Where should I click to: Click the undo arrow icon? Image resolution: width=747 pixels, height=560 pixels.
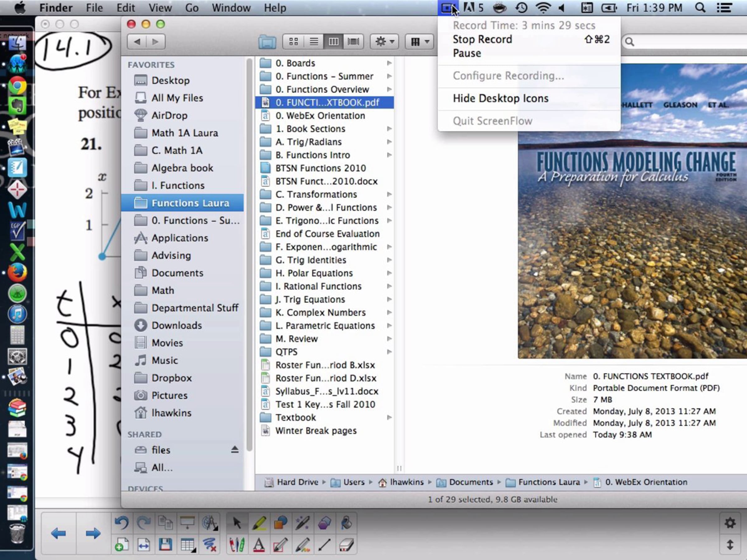tap(122, 523)
